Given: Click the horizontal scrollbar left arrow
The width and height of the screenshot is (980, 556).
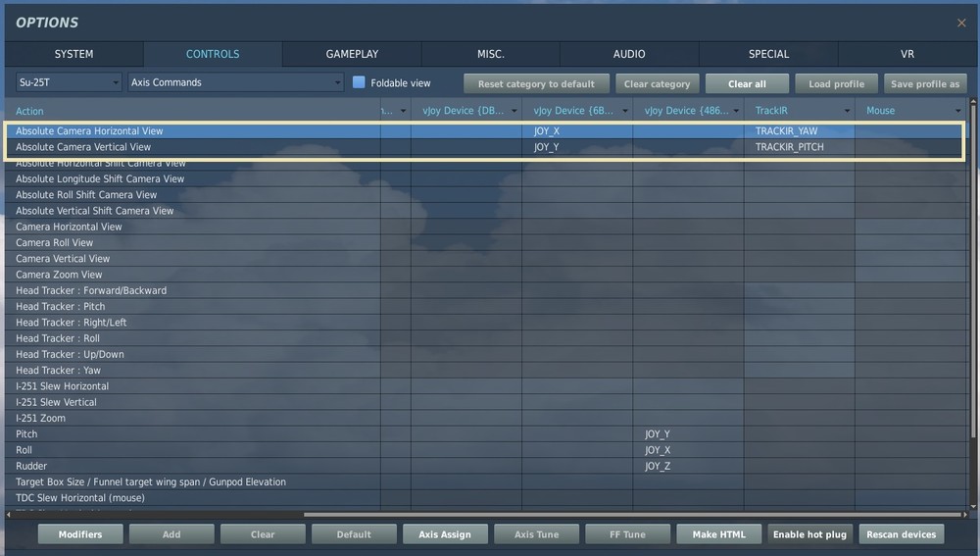Looking at the screenshot, I should [8, 515].
